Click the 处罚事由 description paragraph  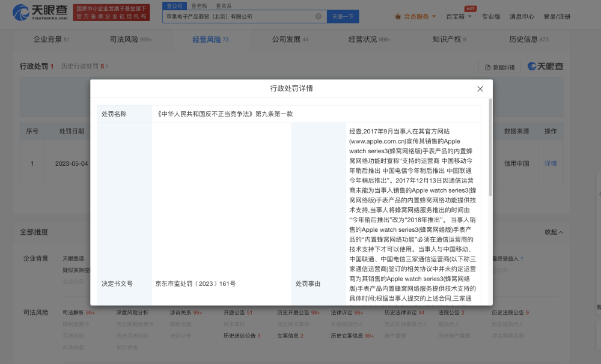(412, 214)
